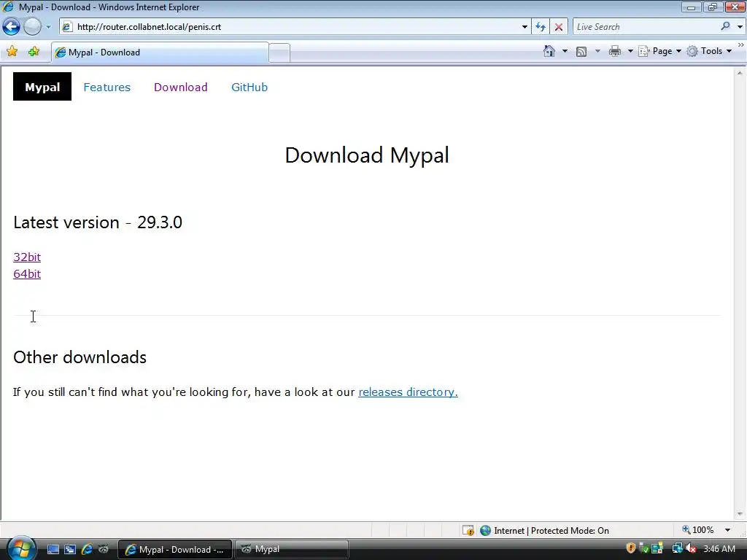Open the recent pages dropdown arrow
This screenshot has width=747, height=560.
(x=48, y=27)
